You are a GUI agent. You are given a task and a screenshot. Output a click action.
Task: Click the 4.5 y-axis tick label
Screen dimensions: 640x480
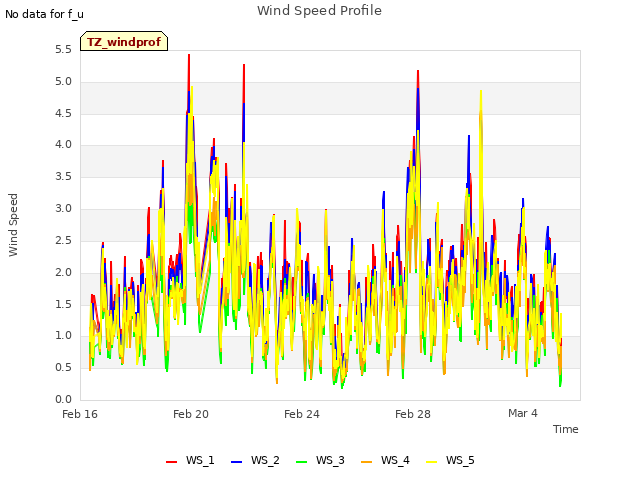pyautogui.click(x=63, y=113)
